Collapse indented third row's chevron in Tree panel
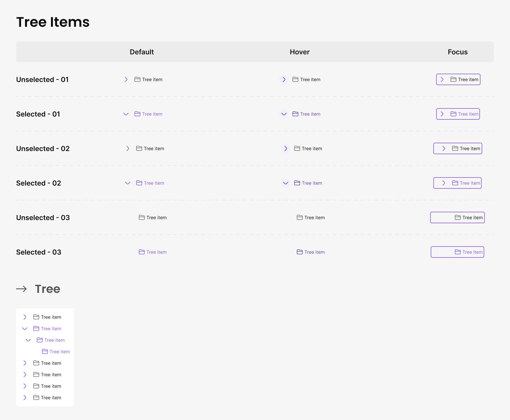This screenshot has width=510, height=420. click(x=28, y=340)
